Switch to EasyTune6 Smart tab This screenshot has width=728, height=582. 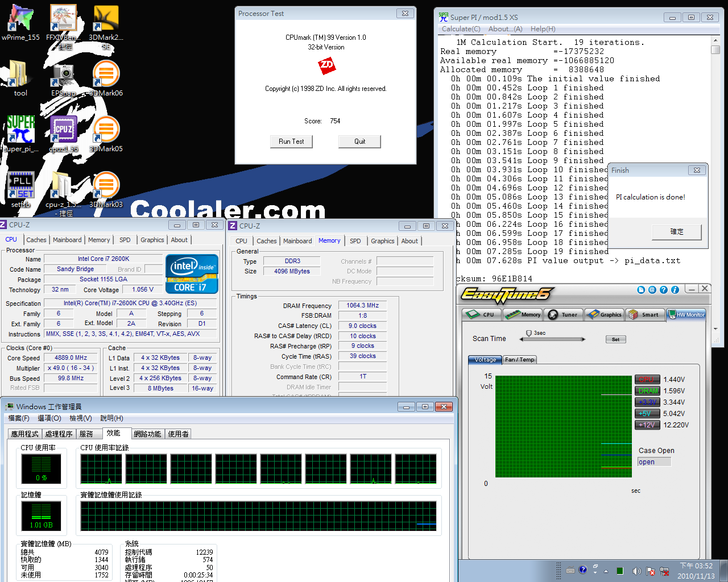click(645, 314)
